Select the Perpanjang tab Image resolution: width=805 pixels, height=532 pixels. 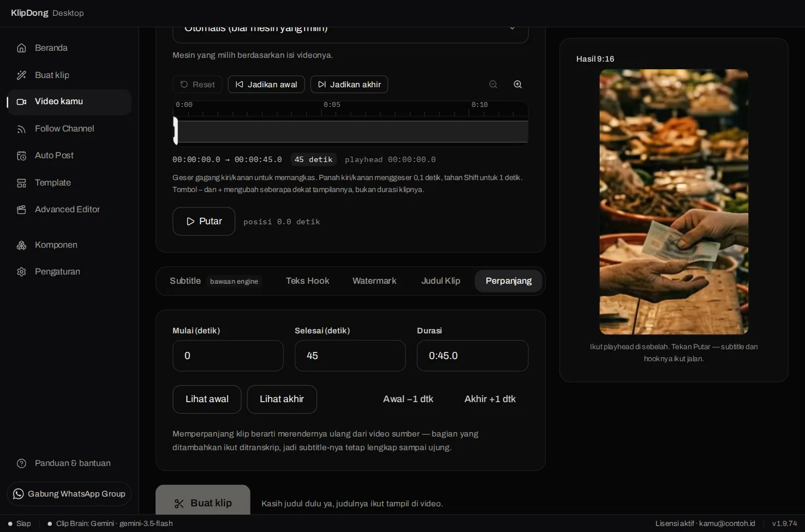coord(509,281)
